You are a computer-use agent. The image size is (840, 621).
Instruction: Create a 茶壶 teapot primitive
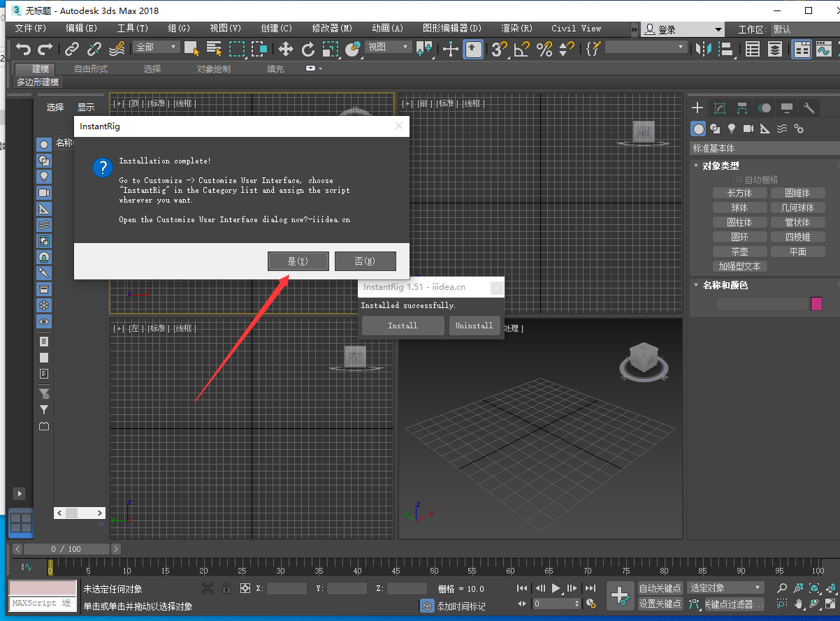pyautogui.click(x=740, y=251)
